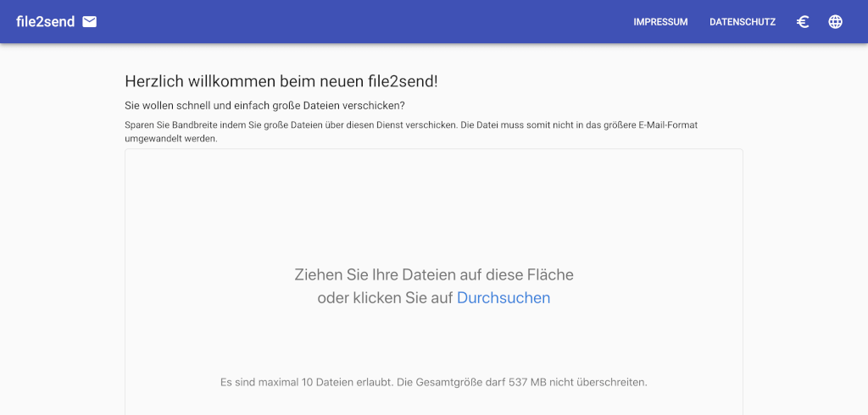The image size is (868, 415).
Task: Open the Datenschutz page
Action: click(743, 22)
